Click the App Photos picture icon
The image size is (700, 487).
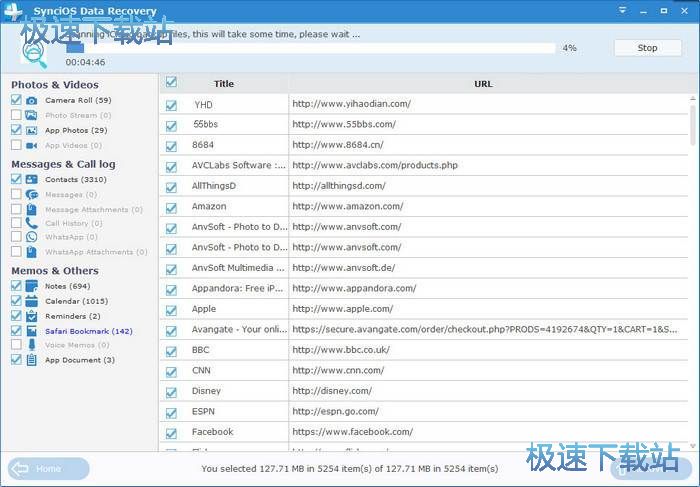coord(31,130)
